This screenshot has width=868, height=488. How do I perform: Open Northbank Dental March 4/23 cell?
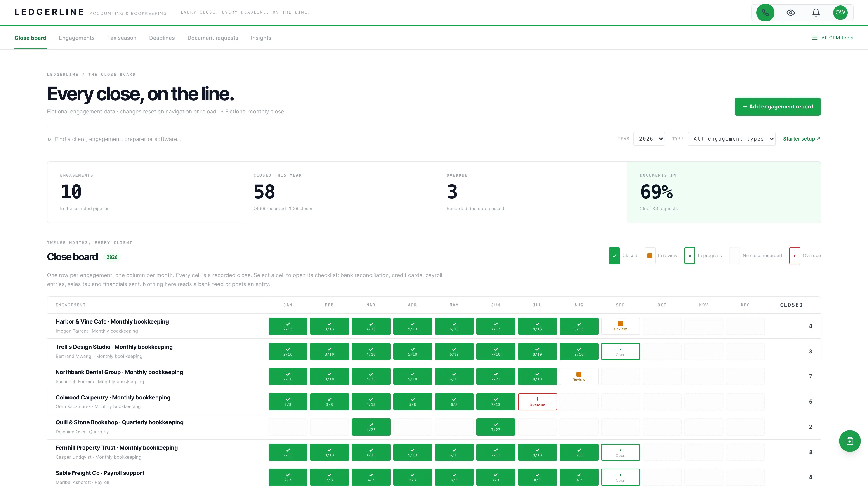click(371, 377)
